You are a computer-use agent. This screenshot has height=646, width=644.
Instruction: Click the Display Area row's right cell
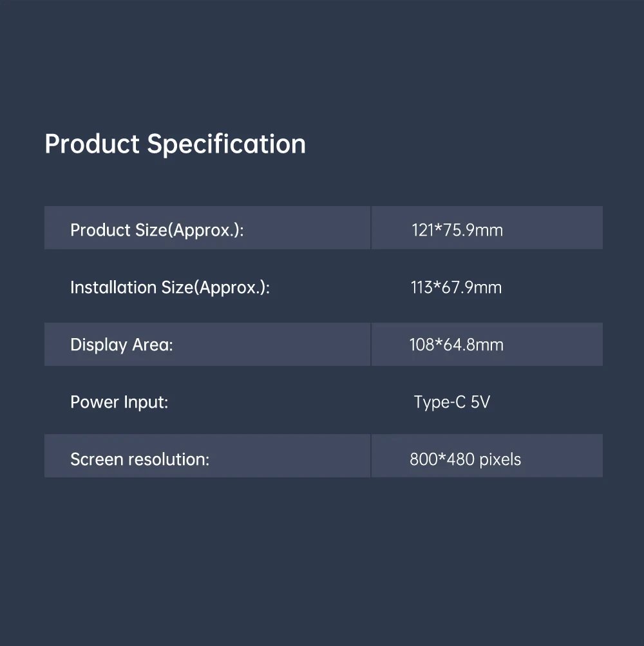pos(487,345)
